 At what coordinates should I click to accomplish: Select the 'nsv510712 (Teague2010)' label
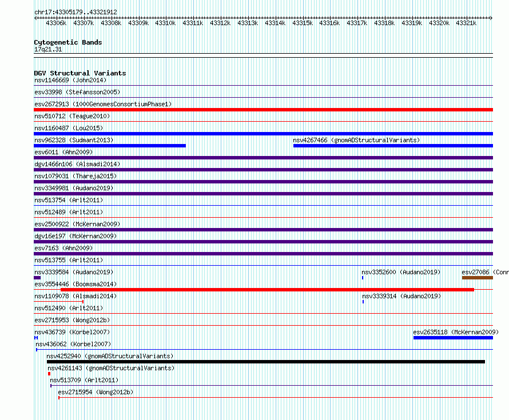(72, 116)
